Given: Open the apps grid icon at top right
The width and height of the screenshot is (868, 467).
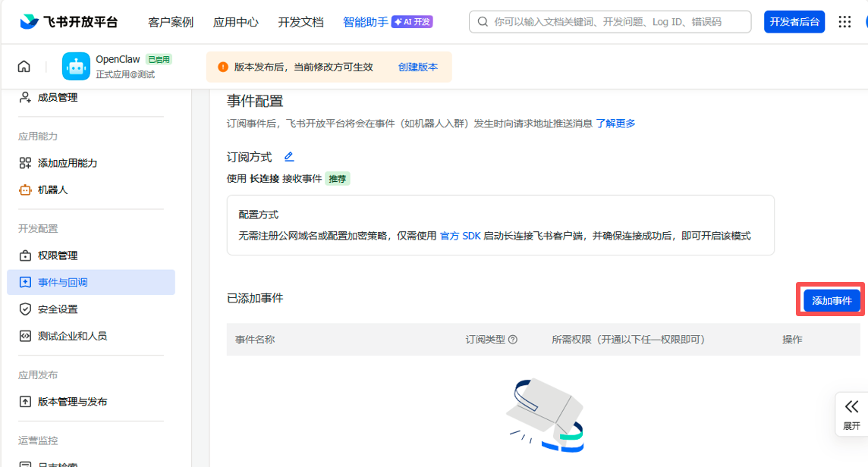Looking at the screenshot, I should point(844,21).
